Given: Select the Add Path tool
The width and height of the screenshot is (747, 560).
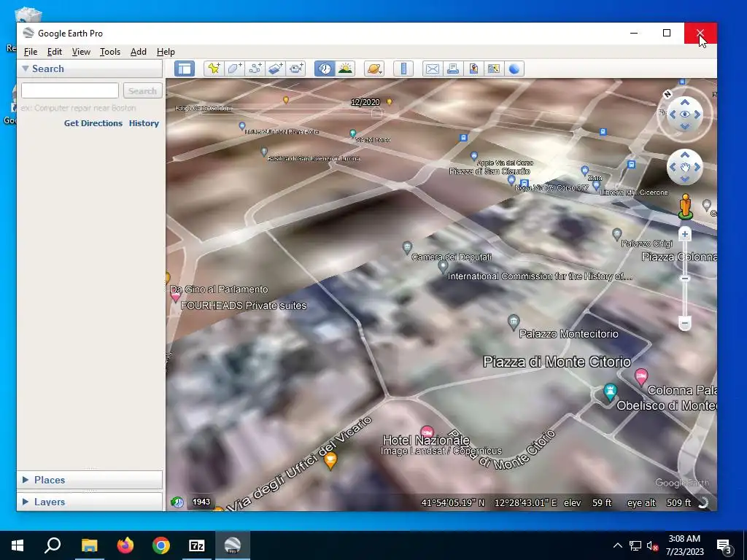Looking at the screenshot, I should (x=255, y=69).
